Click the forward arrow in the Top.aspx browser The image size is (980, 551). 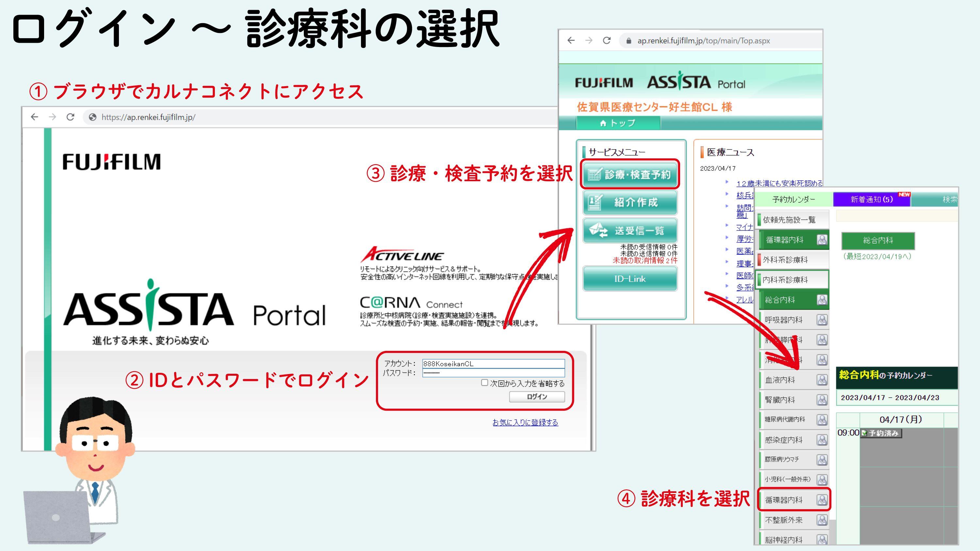point(589,40)
